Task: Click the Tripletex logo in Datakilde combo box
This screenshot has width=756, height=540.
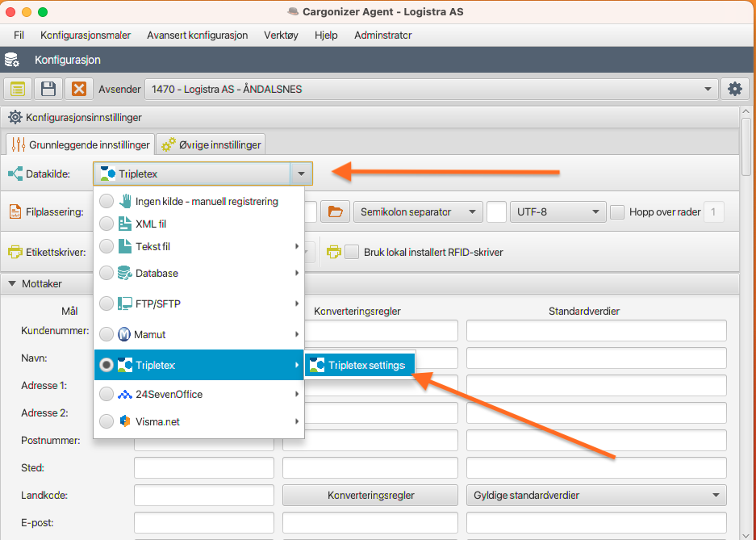Action: (107, 174)
